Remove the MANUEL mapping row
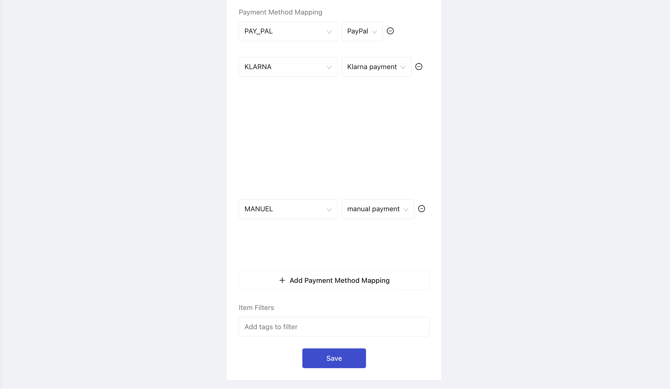 421,209
